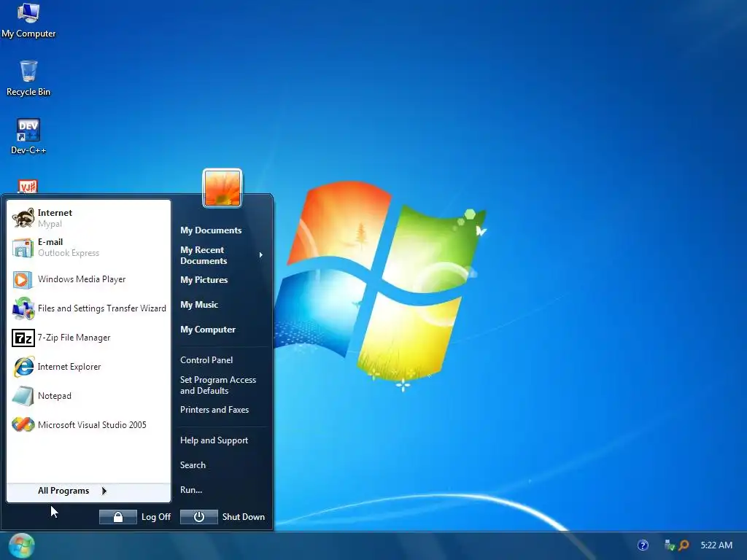747x560 pixels.
Task: Select the VJ# desktop icon behind the menu
Action: tap(28, 186)
